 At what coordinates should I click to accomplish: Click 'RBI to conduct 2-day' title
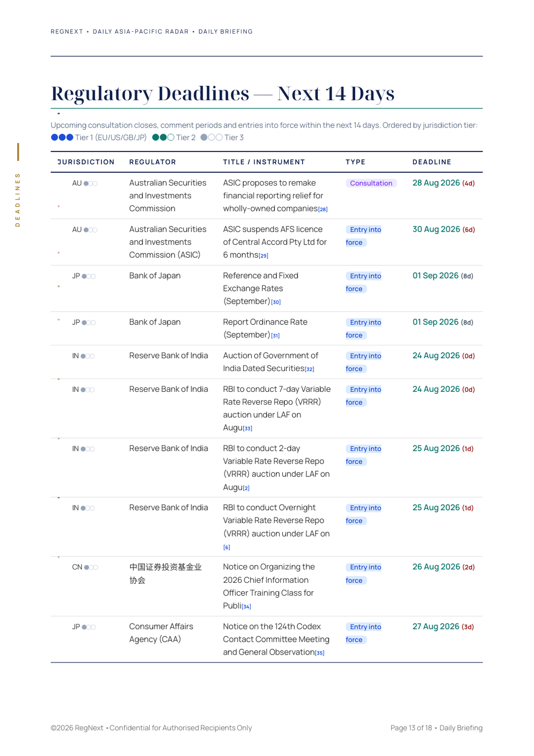(276, 468)
